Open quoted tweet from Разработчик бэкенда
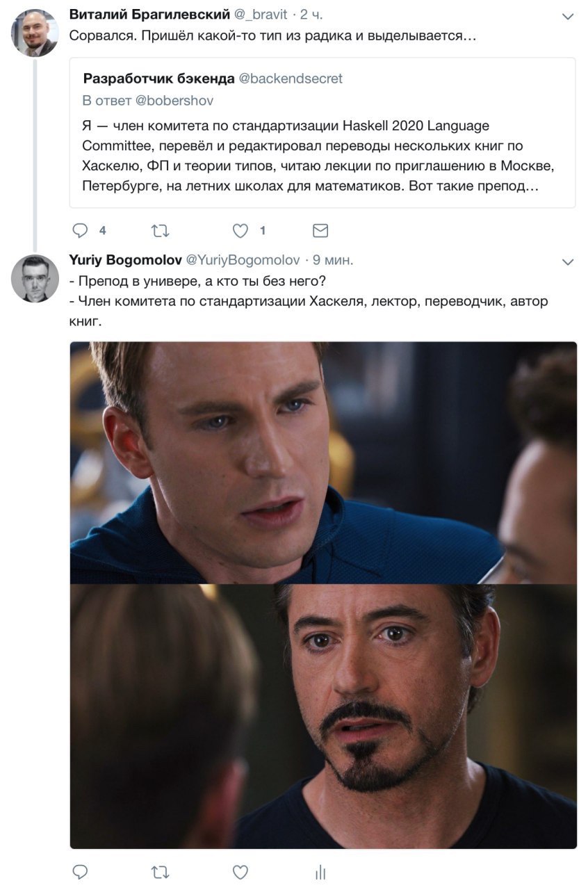 (x=322, y=133)
